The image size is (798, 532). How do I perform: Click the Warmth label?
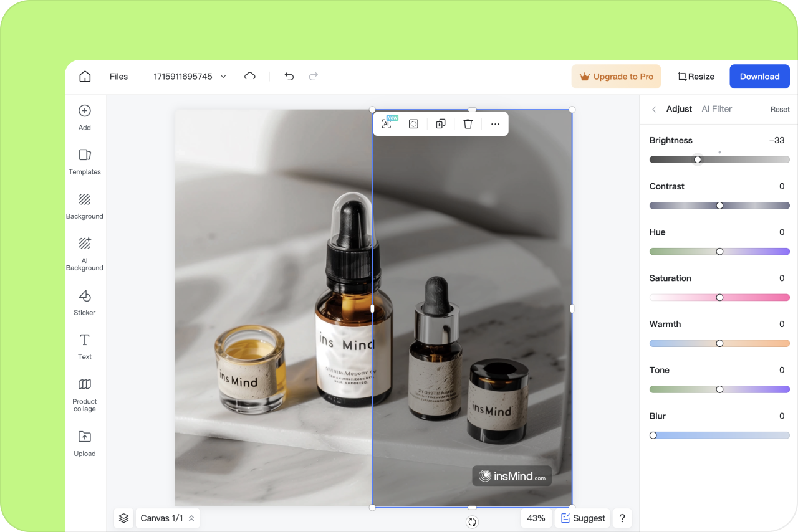tap(665, 324)
